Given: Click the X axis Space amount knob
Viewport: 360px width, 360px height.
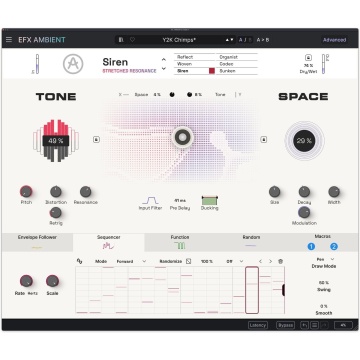Looking at the screenshot, I should point(172,95).
